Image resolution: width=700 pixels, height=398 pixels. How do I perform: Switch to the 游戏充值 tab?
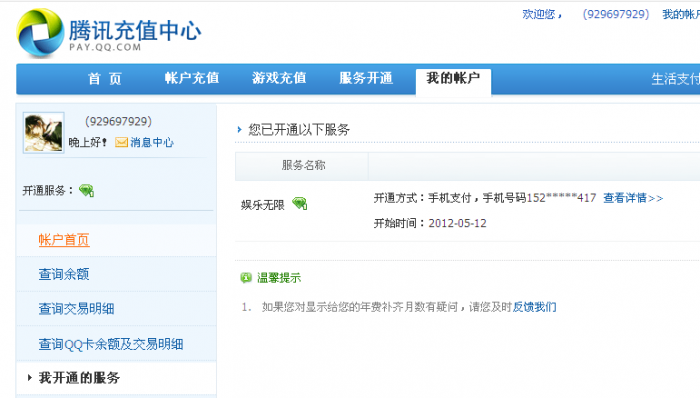coord(279,78)
